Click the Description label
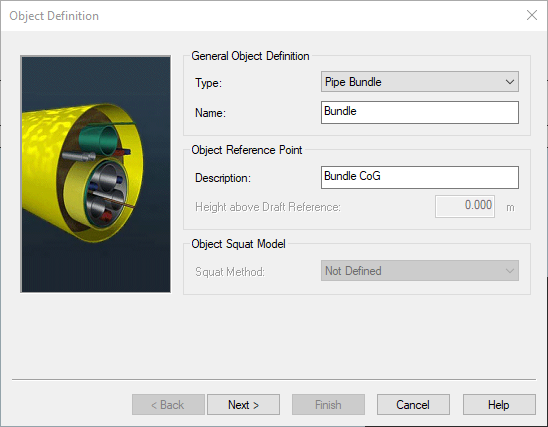Viewport: 548px width, 427px height. point(223,178)
